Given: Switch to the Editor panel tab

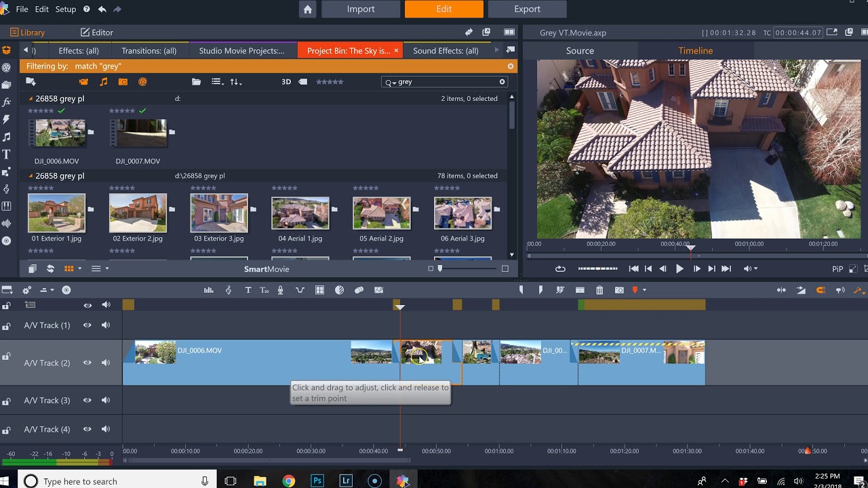Looking at the screenshot, I should [x=97, y=33].
